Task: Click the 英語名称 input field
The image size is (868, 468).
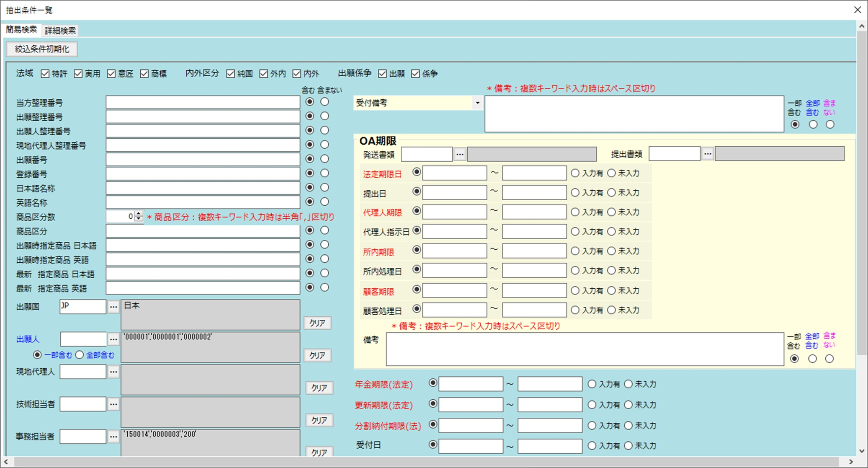Action: tap(203, 202)
